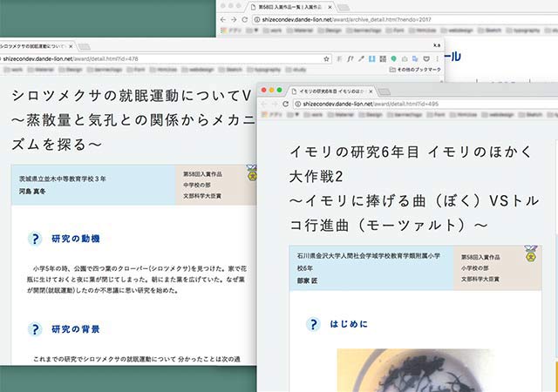Open Chrome three-dot menu in シロツメクサ window
Screen dimensions: 558x392
tap(438, 58)
